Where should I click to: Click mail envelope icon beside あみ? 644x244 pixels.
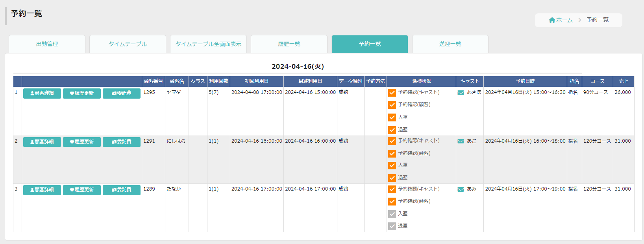(461, 189)
